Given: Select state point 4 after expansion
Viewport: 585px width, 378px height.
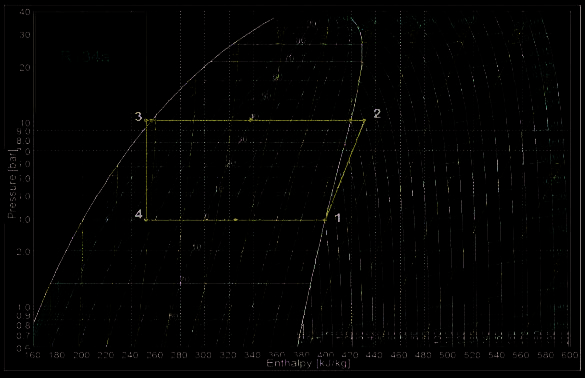Looking at the screenshot, I should tap(146, 220).
